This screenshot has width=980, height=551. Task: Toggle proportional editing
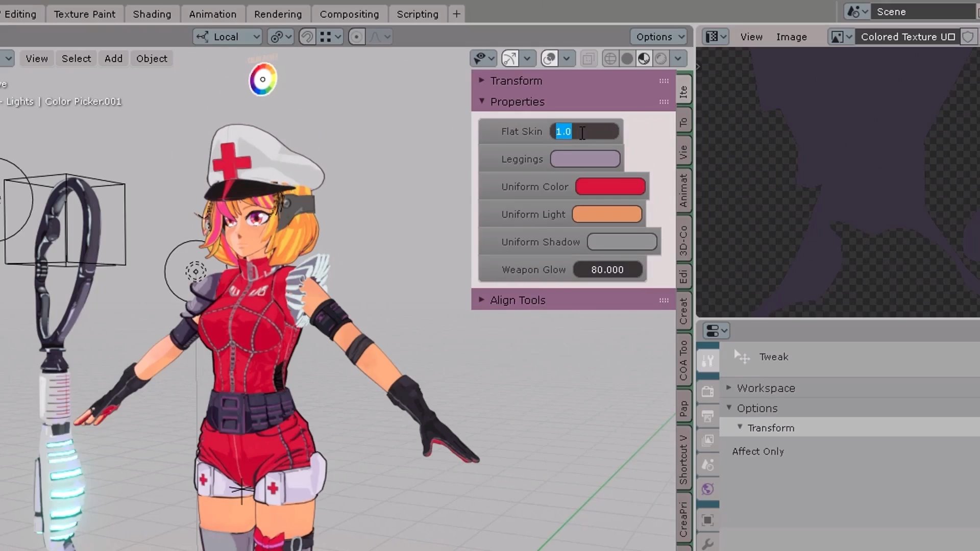pyautogui.click(x=357, y=36)
